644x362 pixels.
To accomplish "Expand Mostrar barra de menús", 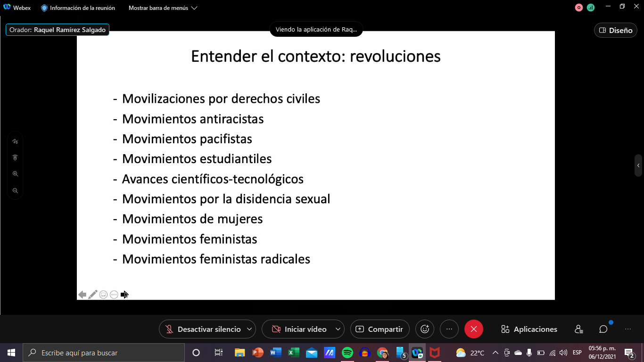I will 163,8.
